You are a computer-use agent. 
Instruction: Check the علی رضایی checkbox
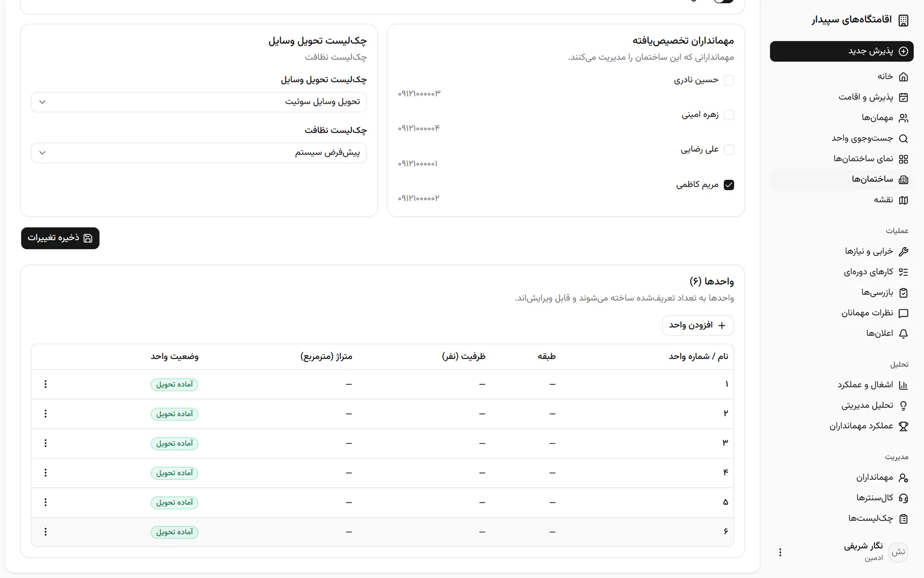[729, 150]
